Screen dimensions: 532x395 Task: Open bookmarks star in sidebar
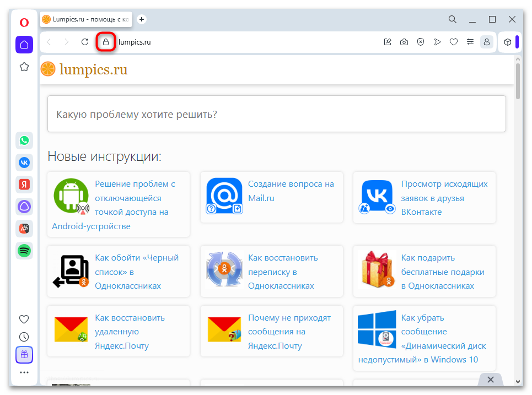tap(24, 67)
